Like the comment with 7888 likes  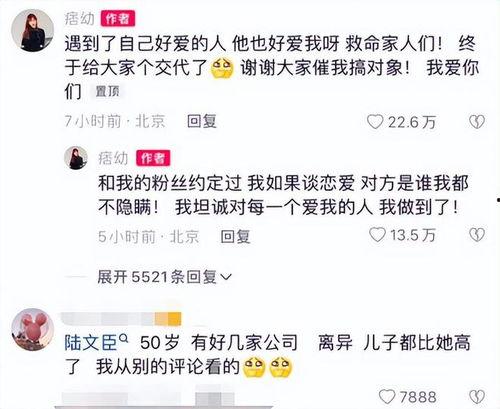pos(387,397)
